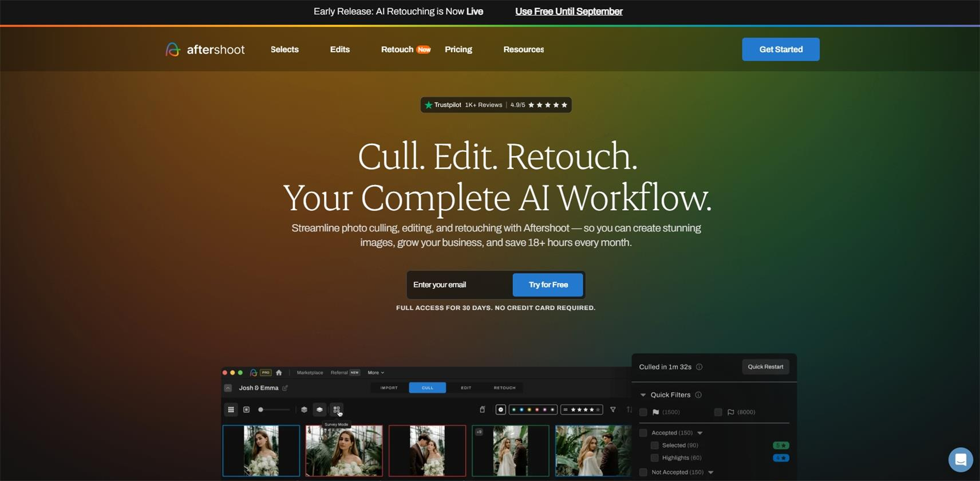Enable Survey Mode icon

pyautogui.click(x=337, y=409)
